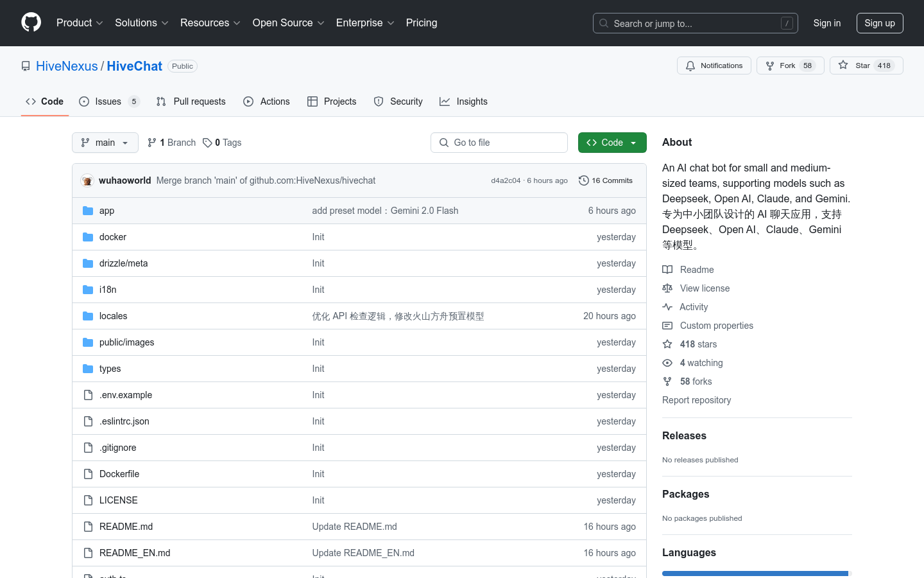Click the Notifications bell button
Screen dimensions: 924x578
(714, 66)
